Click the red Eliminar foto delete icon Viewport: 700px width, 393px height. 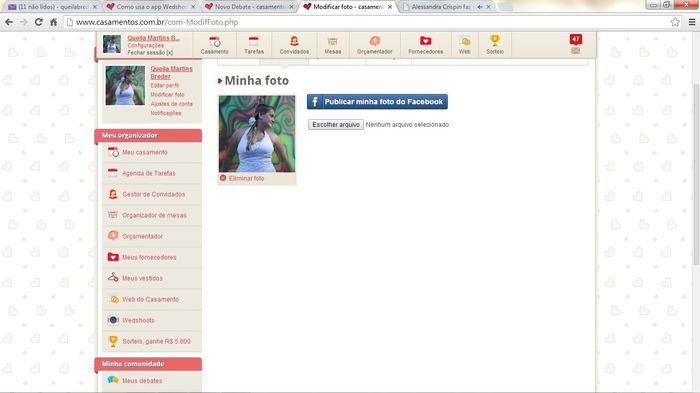coord(223,178)
